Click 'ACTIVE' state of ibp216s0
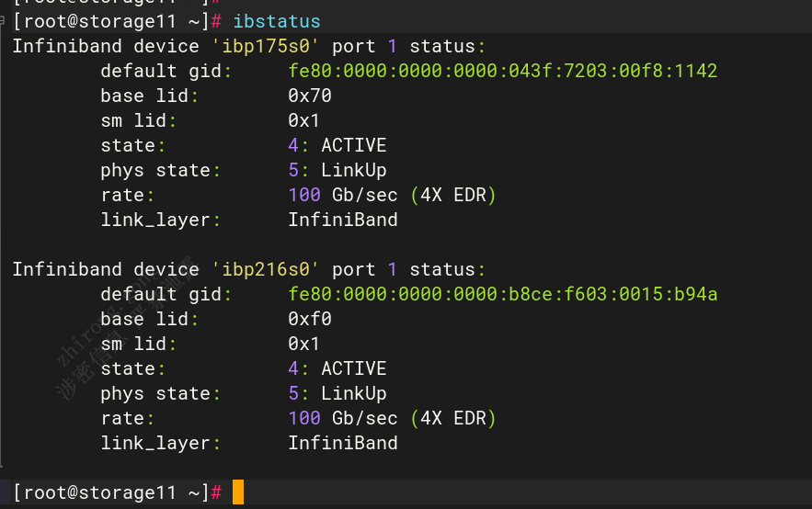This screenshot has height=509, width=812. tap(354, 368)
